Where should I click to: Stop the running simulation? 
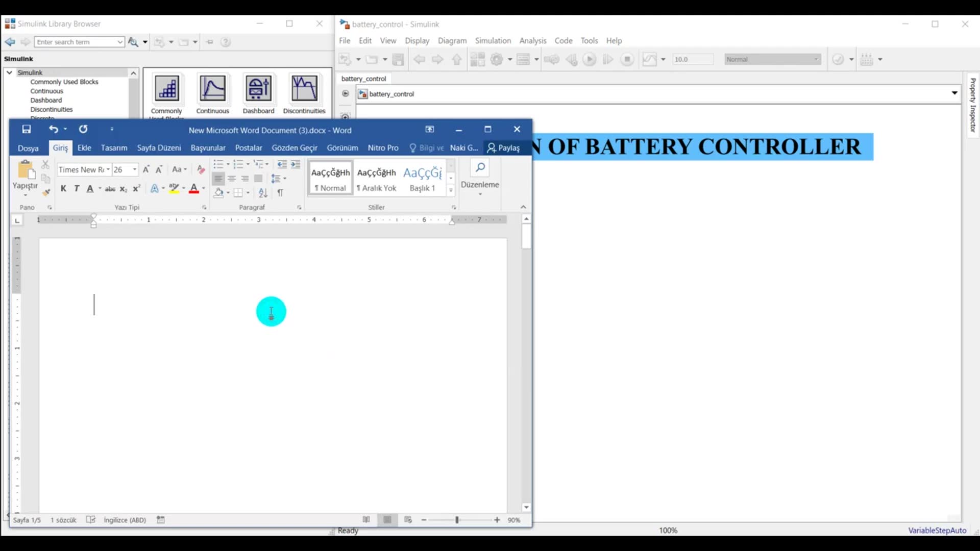[x=627, y=59]
